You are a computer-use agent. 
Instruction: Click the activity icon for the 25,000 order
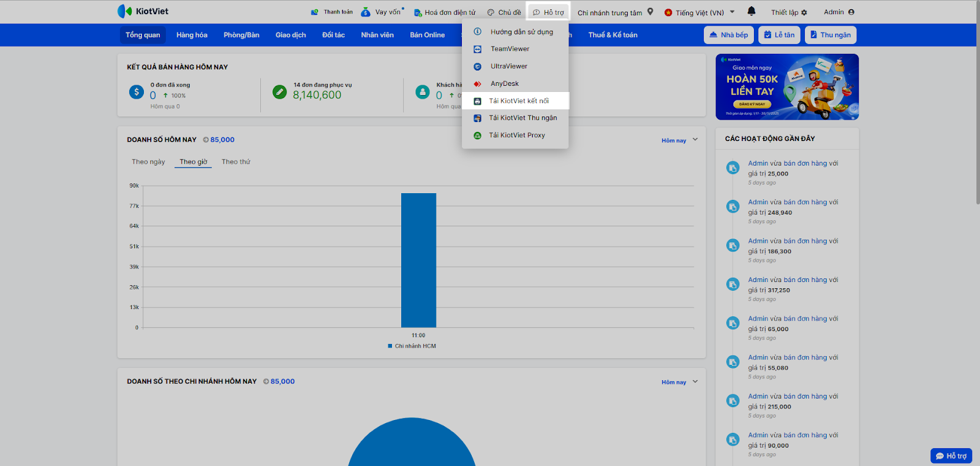click(733, 168)
